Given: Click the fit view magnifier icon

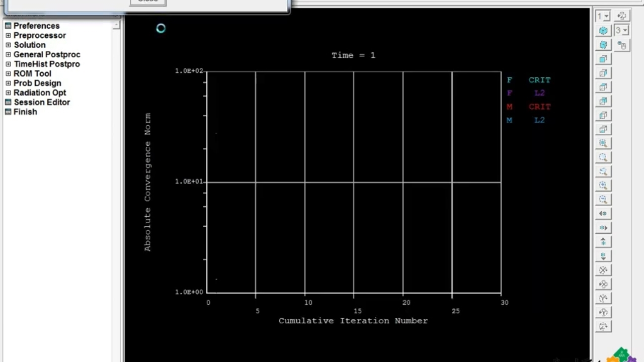Looking at the screenshot, I should tap(603, 143).
